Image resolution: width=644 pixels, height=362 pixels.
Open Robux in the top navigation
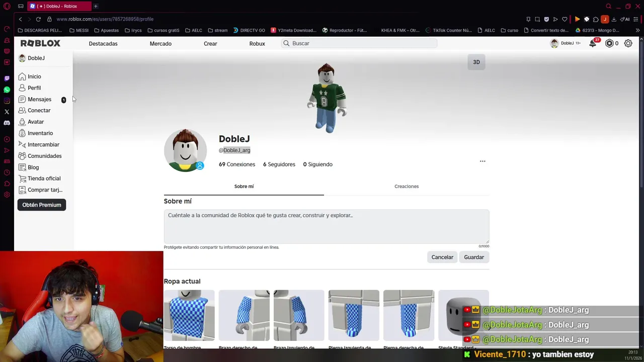click(257, 44)
